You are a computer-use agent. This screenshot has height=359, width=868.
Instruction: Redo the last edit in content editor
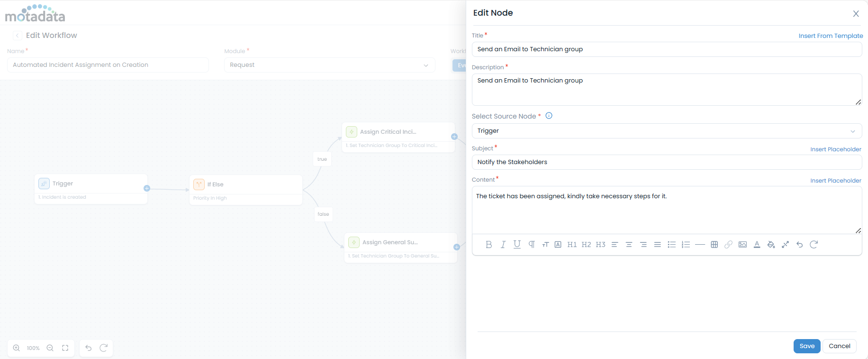[x=814, y=245]
